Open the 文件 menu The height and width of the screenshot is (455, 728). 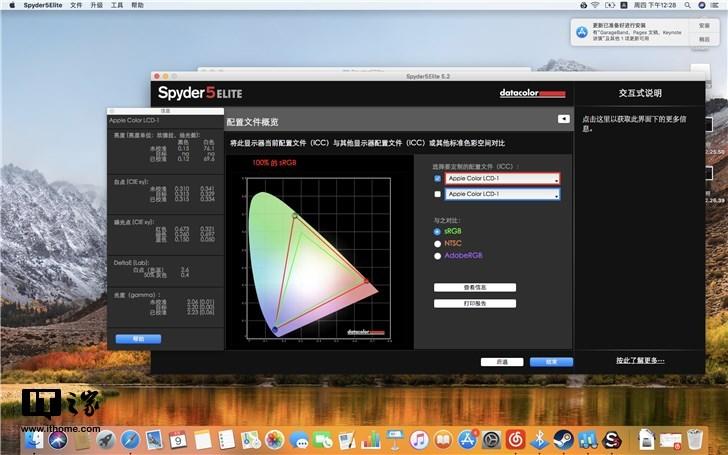coord(76,5)
